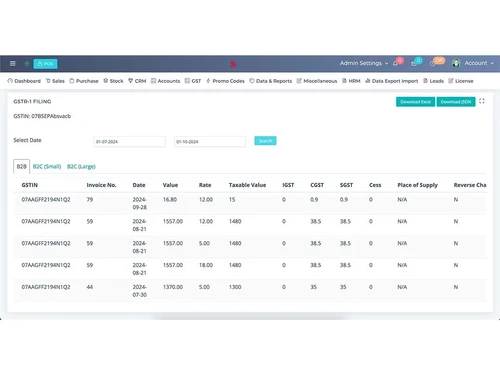Expand the Account dropdown
The width and height of the screenshot is (500, 375).
[x=479, y=63]
